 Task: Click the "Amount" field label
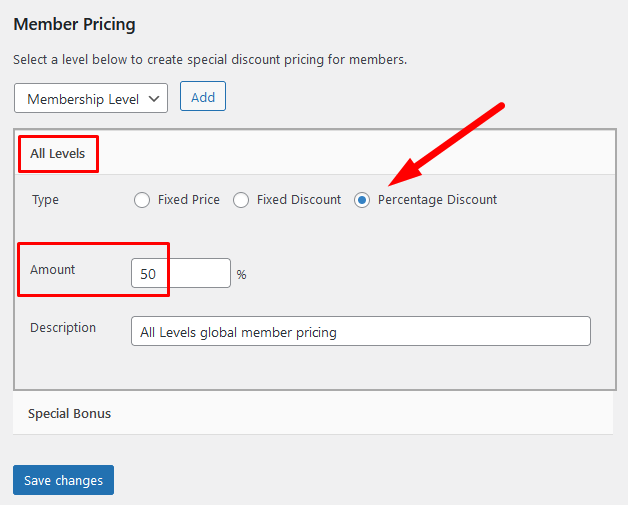tap(53, 270)
